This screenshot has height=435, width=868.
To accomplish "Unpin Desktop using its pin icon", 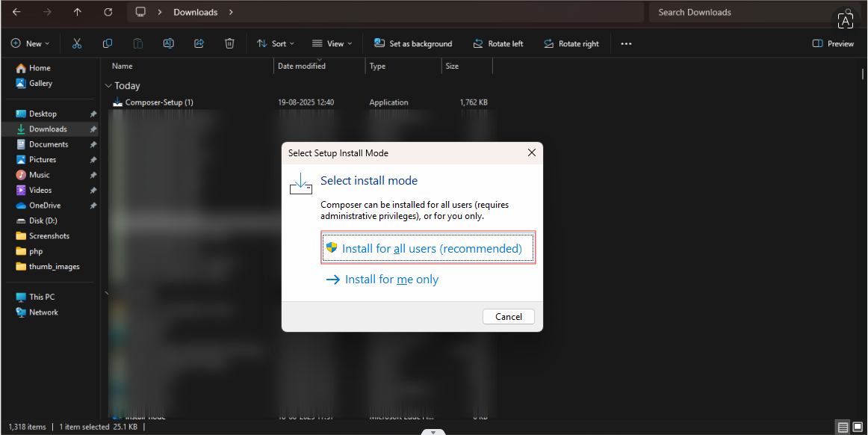I will click(x=93, y=114).
